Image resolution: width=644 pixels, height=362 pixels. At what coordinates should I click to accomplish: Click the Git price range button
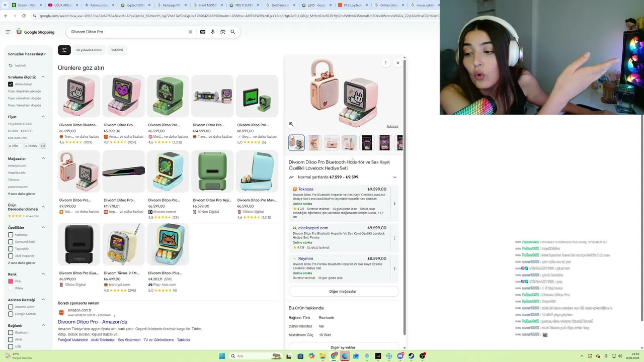43,146
